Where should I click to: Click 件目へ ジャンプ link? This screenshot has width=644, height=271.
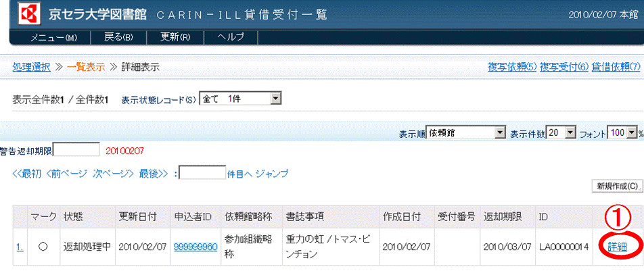click(258, 174)
